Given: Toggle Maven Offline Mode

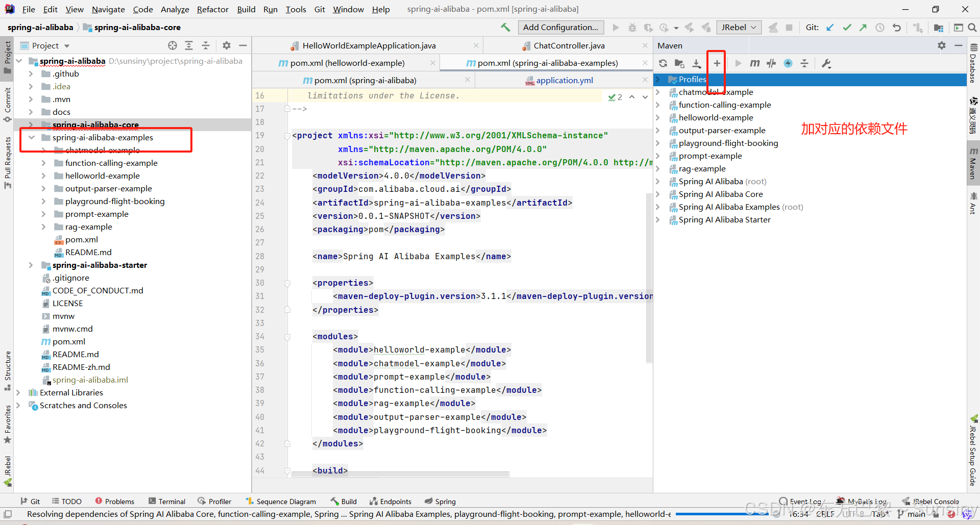Looking at the screenshot, I should 771,63.
